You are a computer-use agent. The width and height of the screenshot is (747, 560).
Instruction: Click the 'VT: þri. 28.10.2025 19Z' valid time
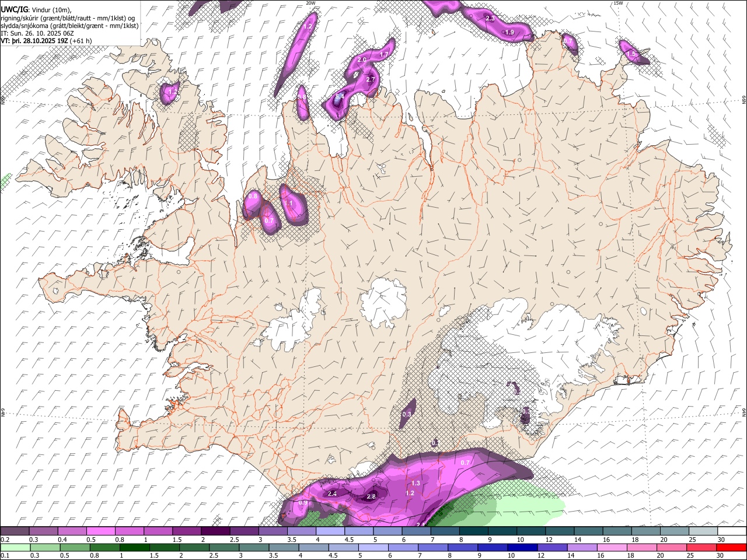(34, 41)
